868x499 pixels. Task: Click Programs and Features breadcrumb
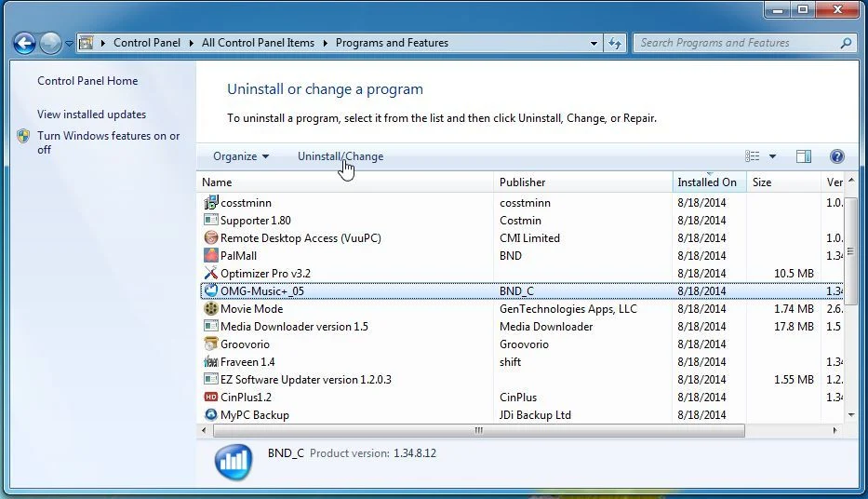392,43
